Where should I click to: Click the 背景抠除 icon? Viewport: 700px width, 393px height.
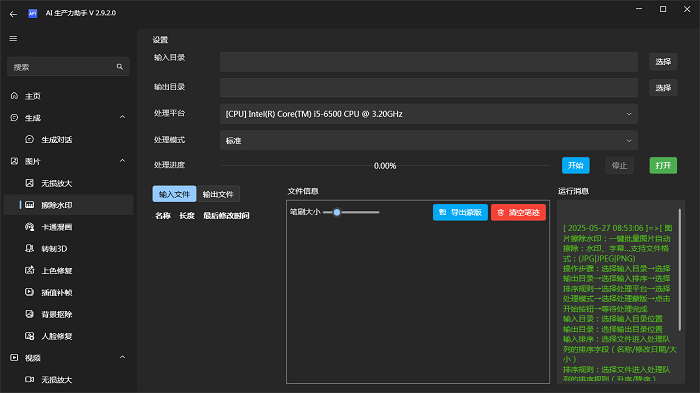(29, 314)
